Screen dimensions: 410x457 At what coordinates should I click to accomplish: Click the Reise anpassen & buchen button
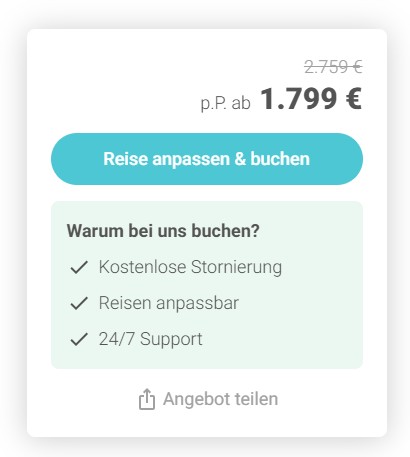(207, 159)
